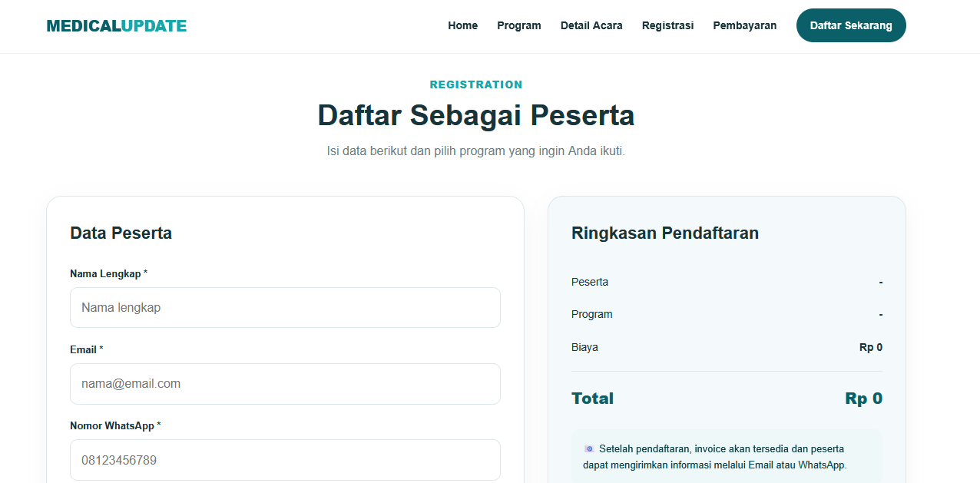This screenshot has width=980, height=483.
Task: Click the Data Peserta heading
Action: [121, 233]
